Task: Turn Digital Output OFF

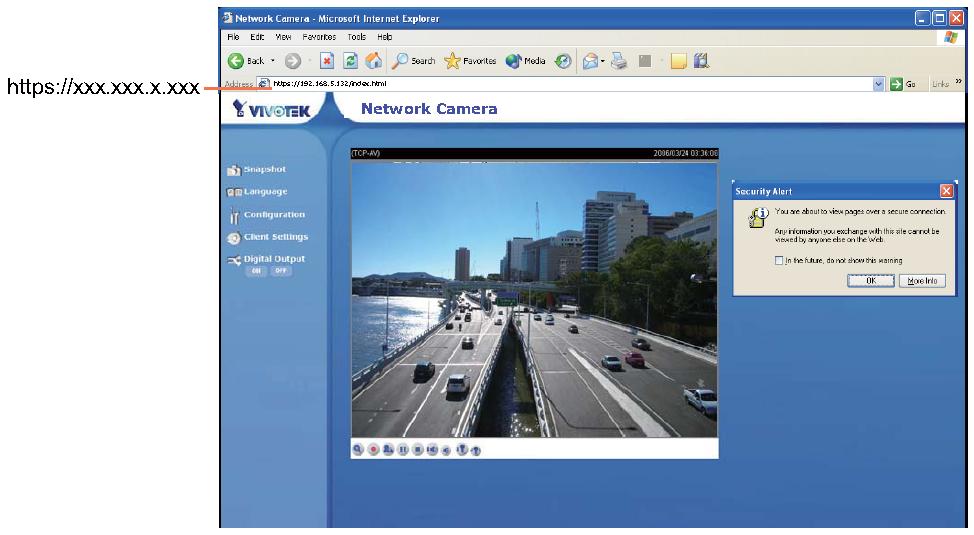Action: click(281, 271)
